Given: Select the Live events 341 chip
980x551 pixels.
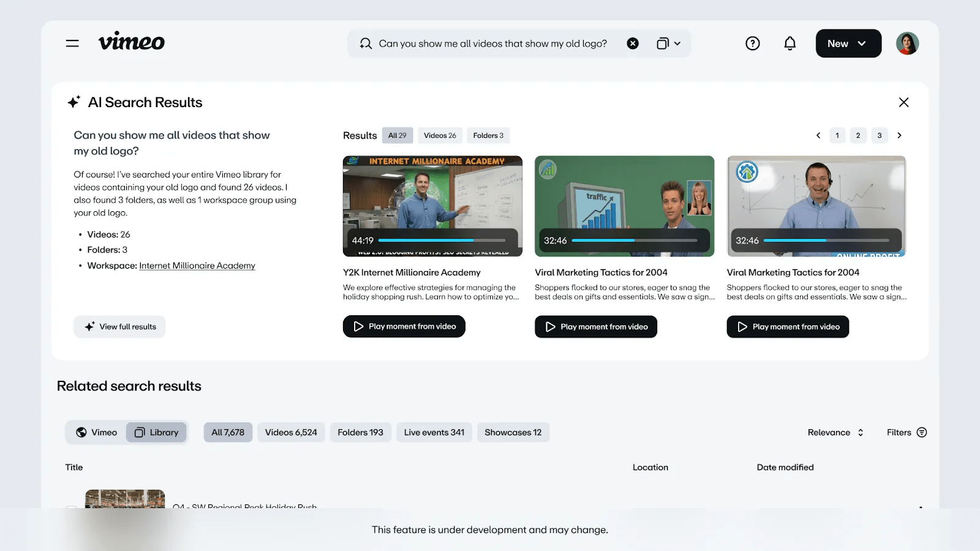Looking at the screenshot, I should (x=434, y=432).
